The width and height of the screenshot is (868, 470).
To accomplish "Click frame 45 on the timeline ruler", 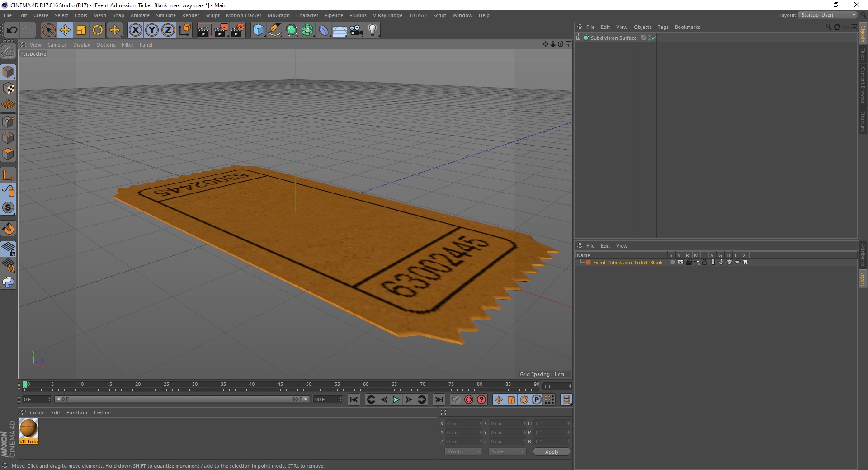I will click(x=280, y=385).
